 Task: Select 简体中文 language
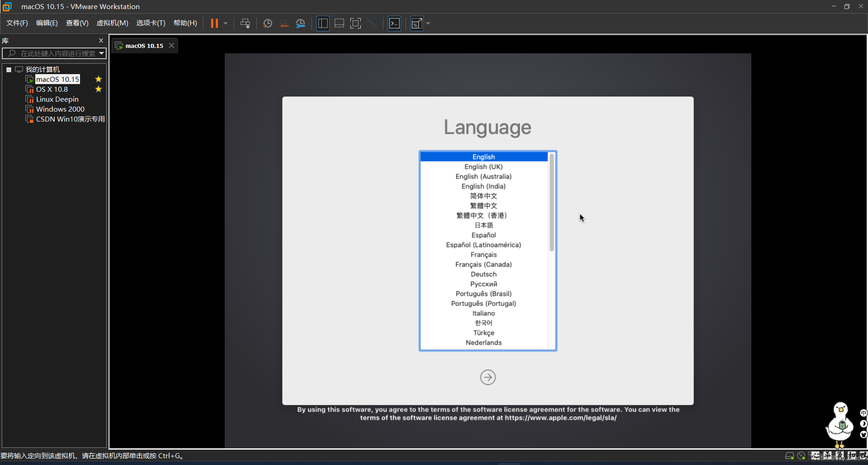[x=484, y=196]
